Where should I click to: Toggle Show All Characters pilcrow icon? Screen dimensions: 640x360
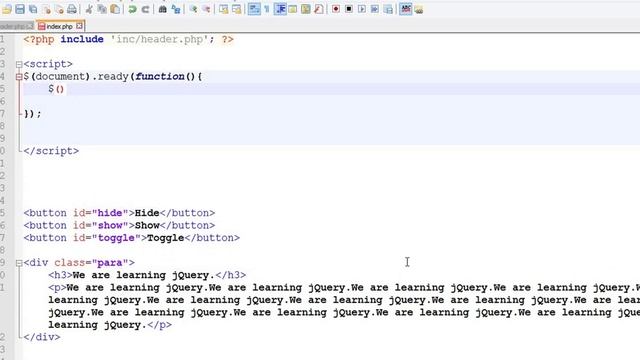tap(267, 9)
